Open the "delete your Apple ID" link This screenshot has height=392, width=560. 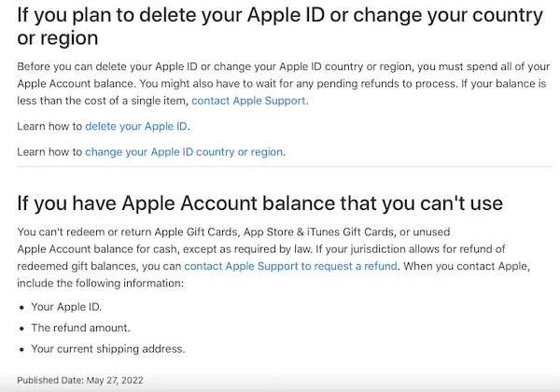(137, 126)
